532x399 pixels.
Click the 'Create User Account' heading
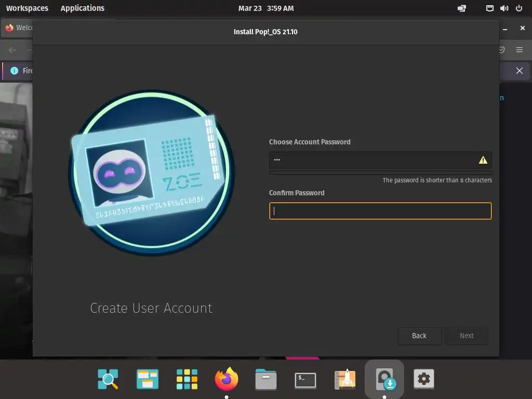tap(151, 308)
